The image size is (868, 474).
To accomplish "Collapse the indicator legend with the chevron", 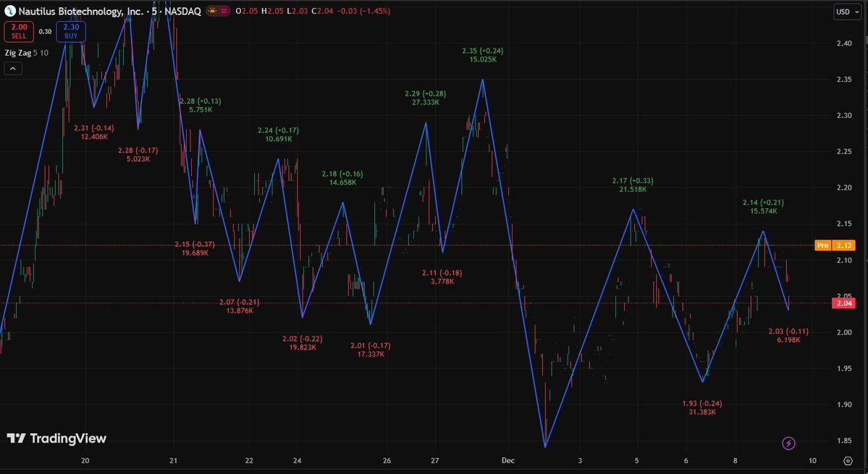I will (13, 69).
